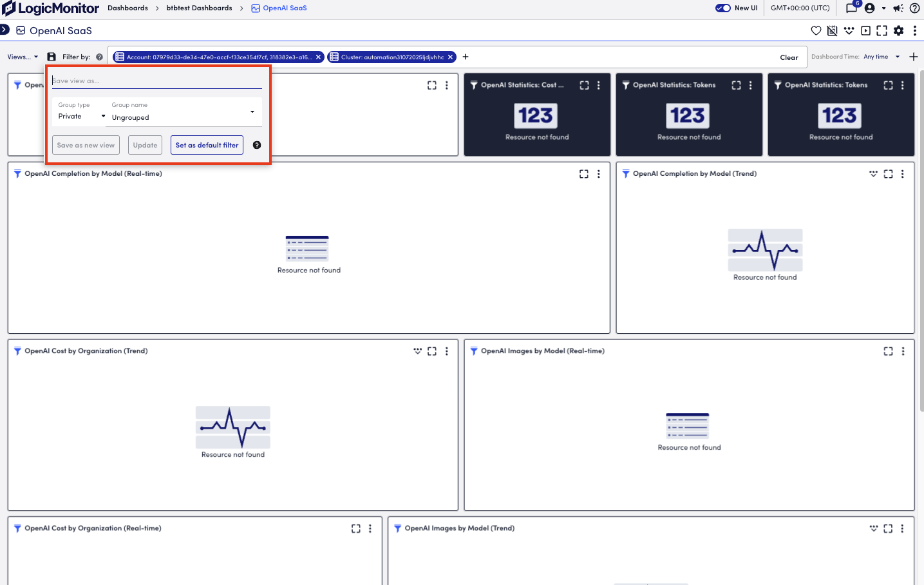Expand the left navigation panel arrow
This screenshot has width=924, height=585.
coord(5,30)
